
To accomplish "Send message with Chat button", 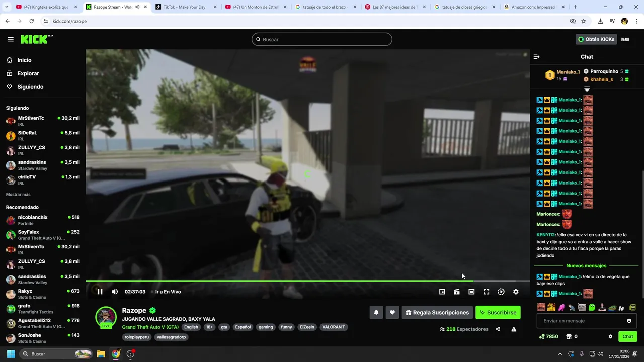I will (x=628, y=336).
